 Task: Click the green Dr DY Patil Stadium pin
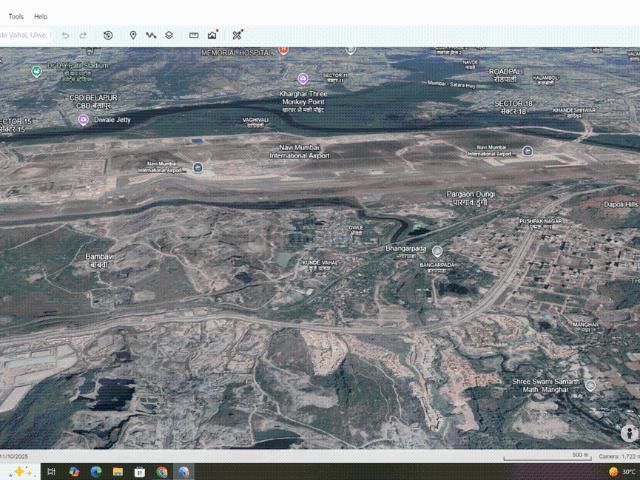(x=36, y=72)
